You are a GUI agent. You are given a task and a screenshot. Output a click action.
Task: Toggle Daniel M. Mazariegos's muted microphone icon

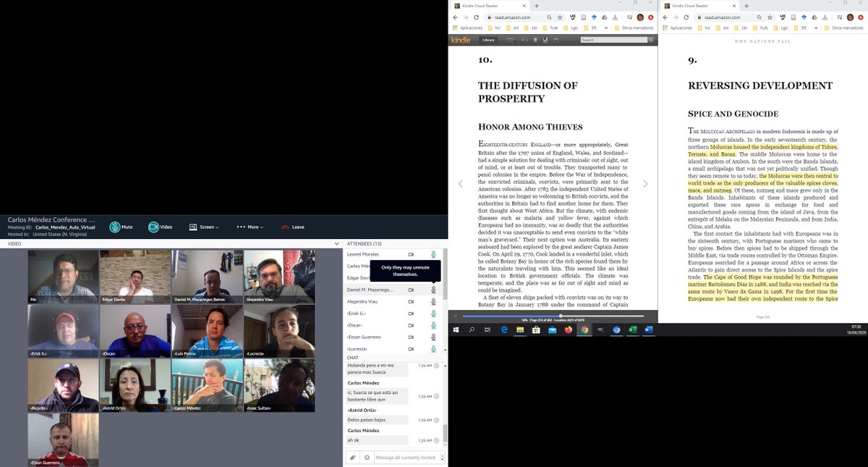[433, 290]
